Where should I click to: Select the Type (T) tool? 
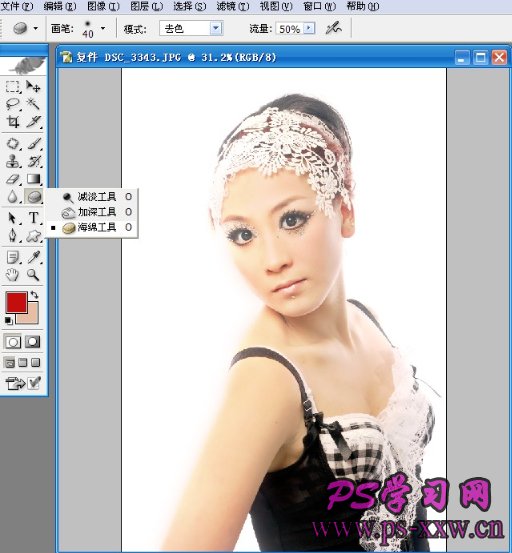coord(33,218)
